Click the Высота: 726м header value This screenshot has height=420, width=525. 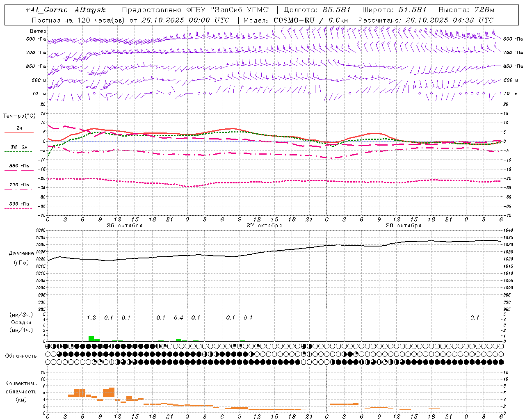pyautogui.click(x=466, y=10)
